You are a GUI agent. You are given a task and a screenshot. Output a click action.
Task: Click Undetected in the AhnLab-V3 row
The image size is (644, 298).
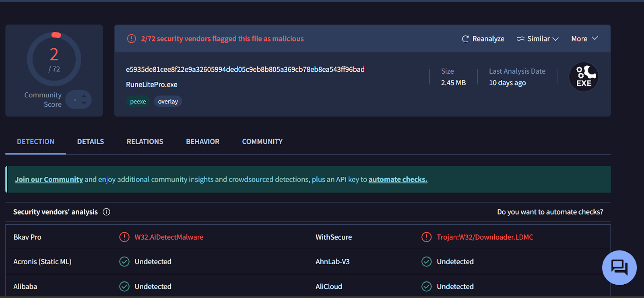455,262
